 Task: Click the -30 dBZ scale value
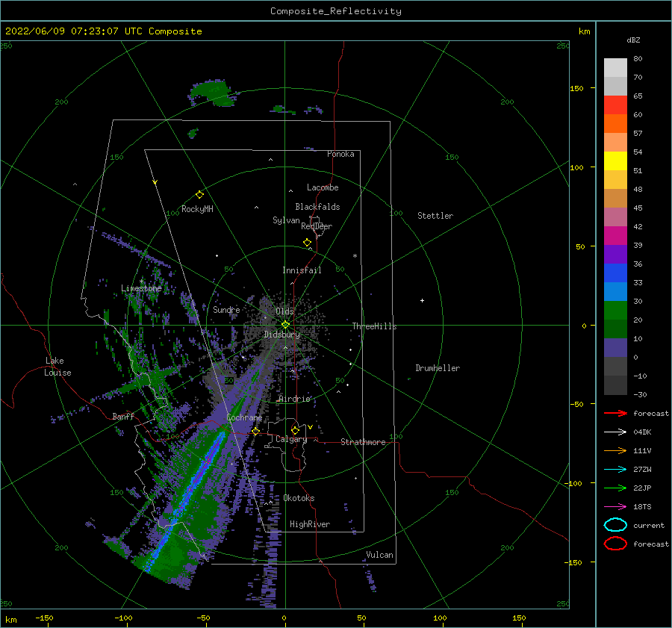pos(640,394)
